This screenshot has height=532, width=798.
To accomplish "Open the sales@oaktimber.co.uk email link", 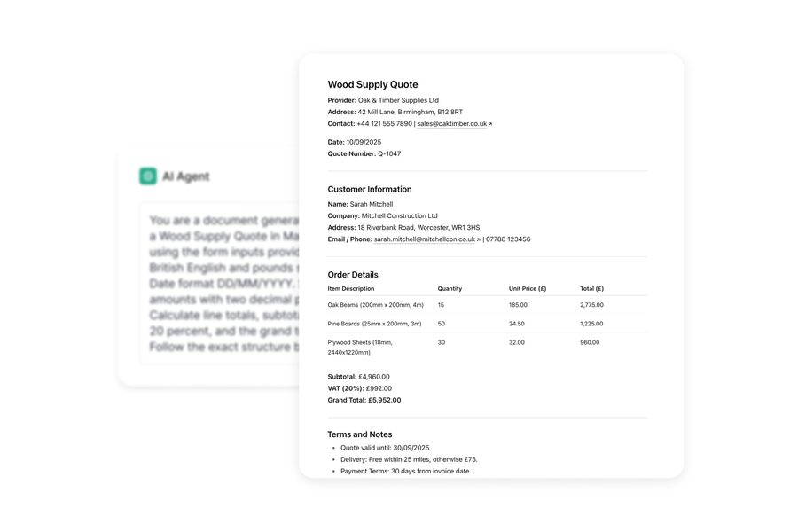I will tap(451, 124).
